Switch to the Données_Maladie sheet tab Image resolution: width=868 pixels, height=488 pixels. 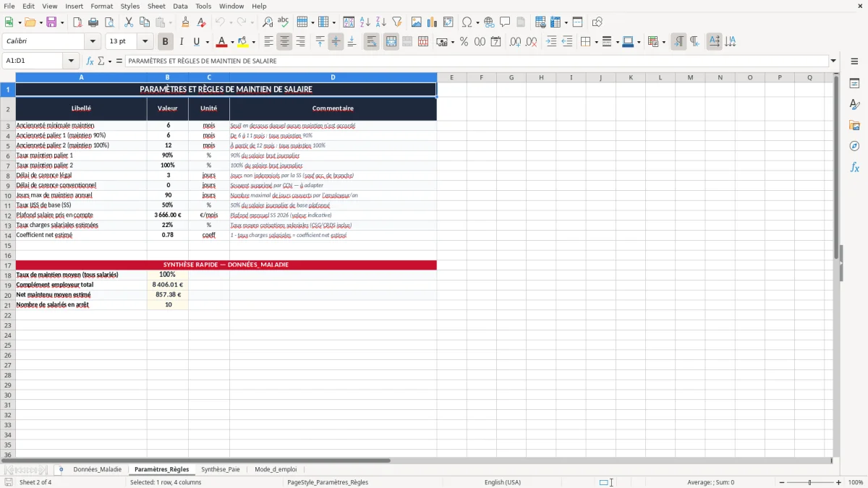(98, 469)
